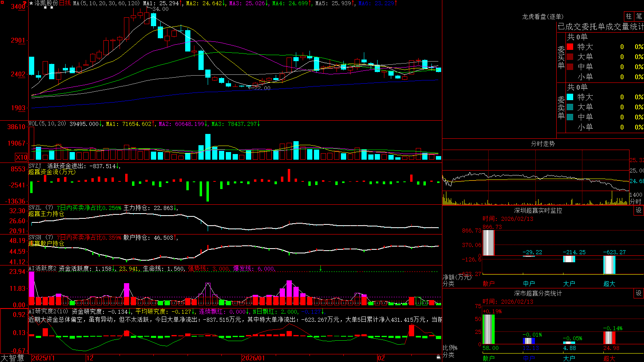Click 58.00 value under 散户 bar
Image resolution: width=644 pixels, height=362 pixels.
pyautogui.click(x=491, y=348)
